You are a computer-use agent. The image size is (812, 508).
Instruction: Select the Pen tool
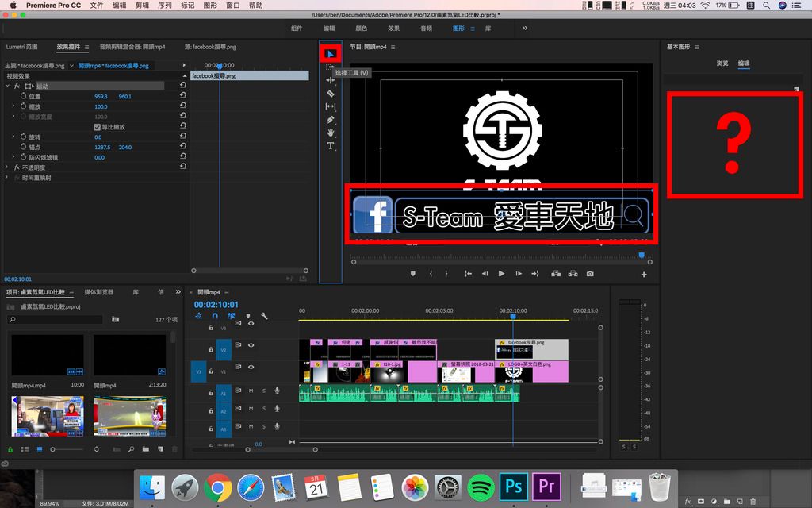[331, 120]
